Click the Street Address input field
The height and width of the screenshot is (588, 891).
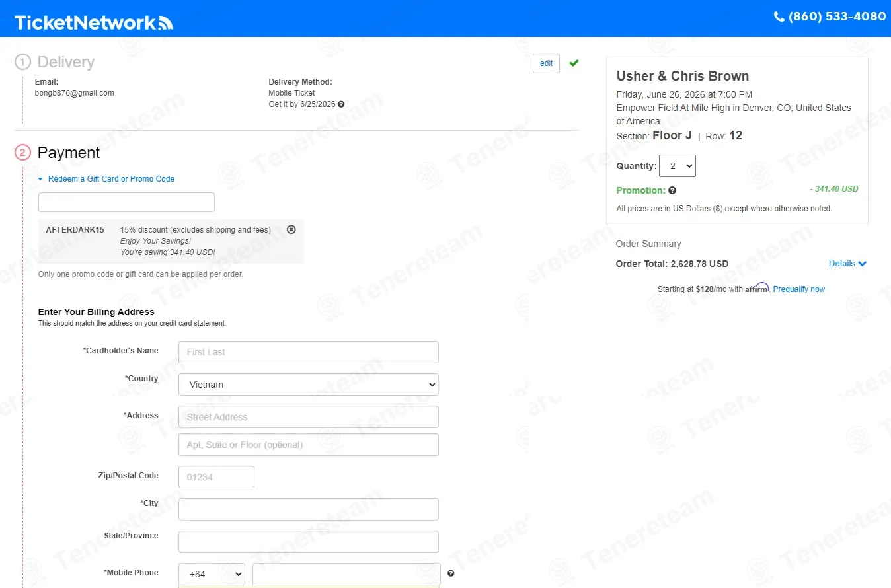click(x=309, y=417)
